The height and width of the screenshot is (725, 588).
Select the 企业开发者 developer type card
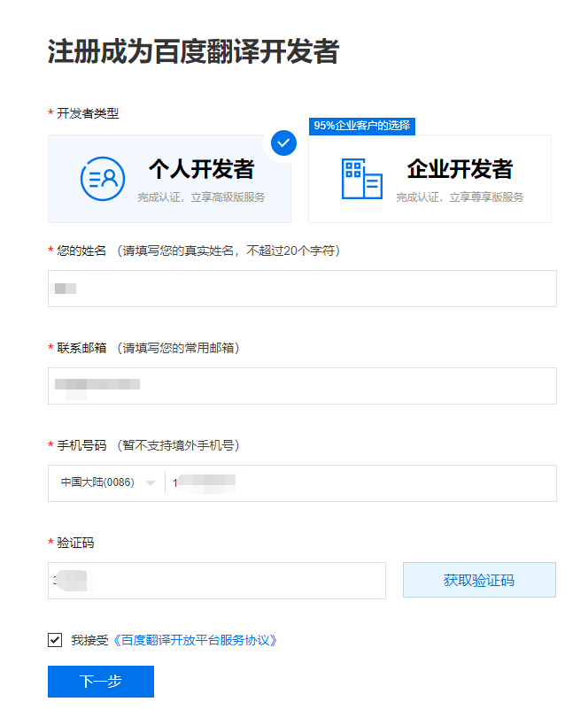pos(429,179)
